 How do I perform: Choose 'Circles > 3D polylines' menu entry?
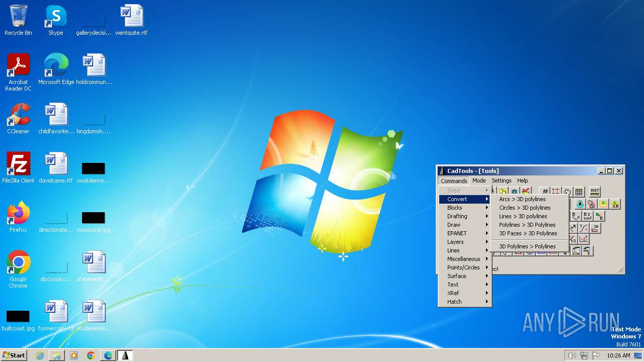click(x=530, y=208)
